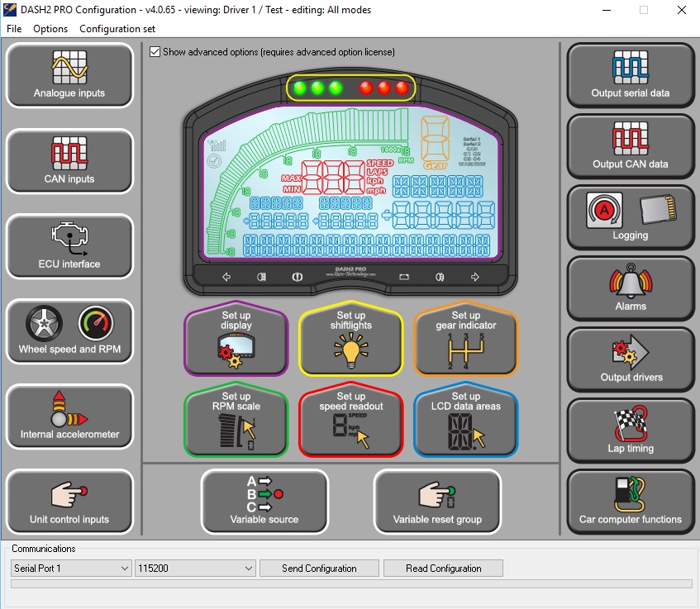
Task: Click the Read Configuration button
Action: coord(443,569)
